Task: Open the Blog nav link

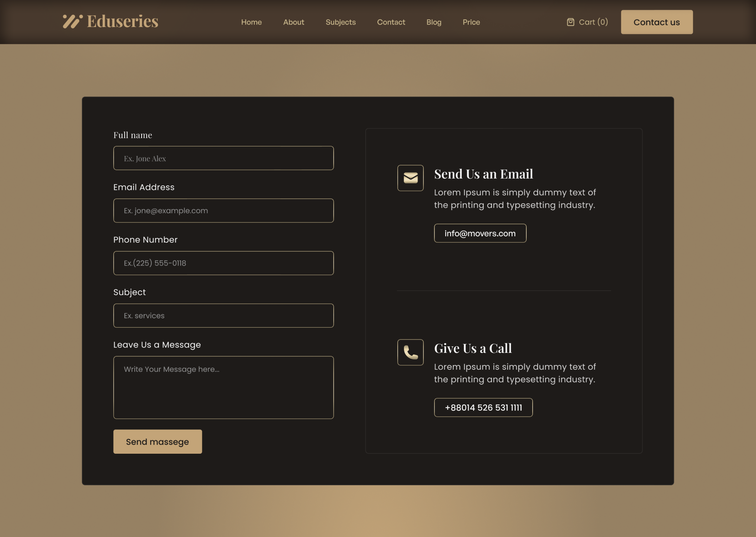Action: click(x=434, y=22)
